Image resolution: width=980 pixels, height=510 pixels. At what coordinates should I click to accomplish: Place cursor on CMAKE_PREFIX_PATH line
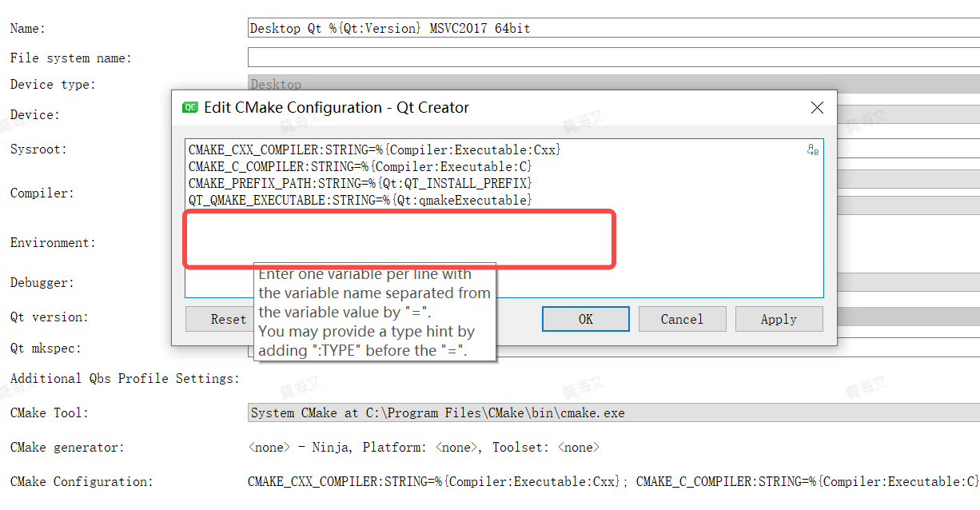(360, 183)
